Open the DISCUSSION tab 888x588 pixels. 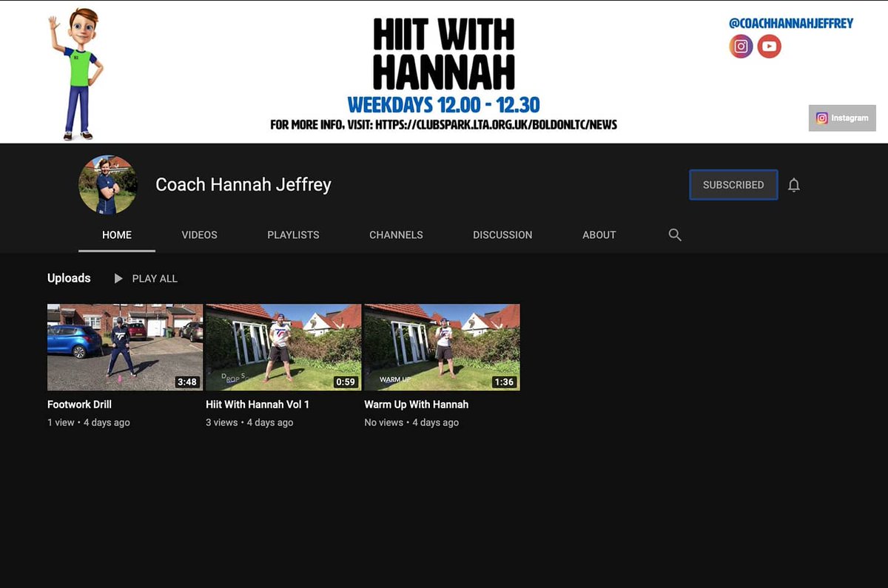(502, 234)
